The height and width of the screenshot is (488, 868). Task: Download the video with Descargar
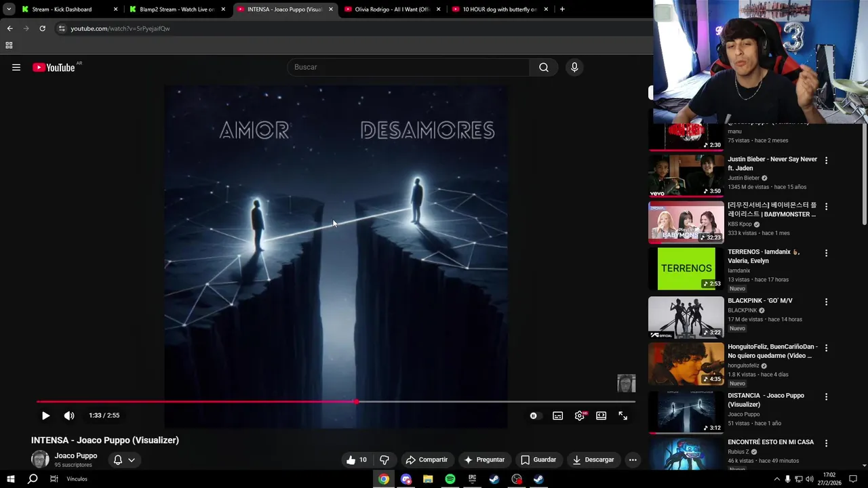coord(593,460)
